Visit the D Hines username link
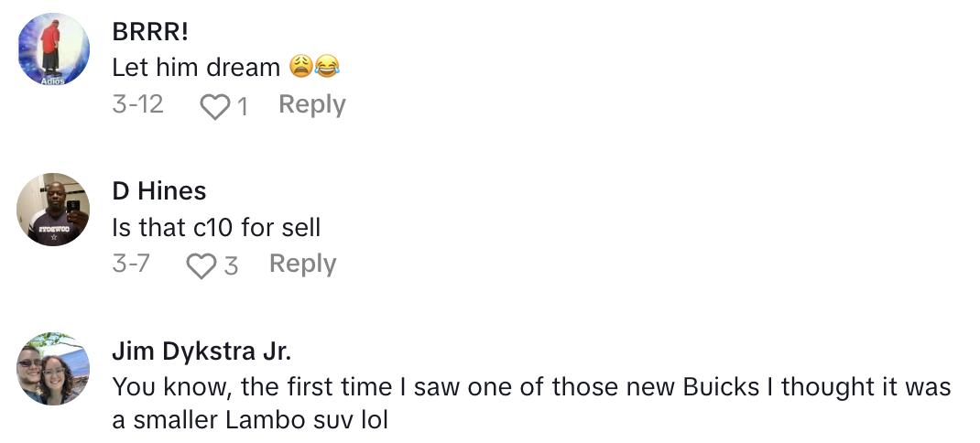 pyautogui.click(x=158, y=190)
